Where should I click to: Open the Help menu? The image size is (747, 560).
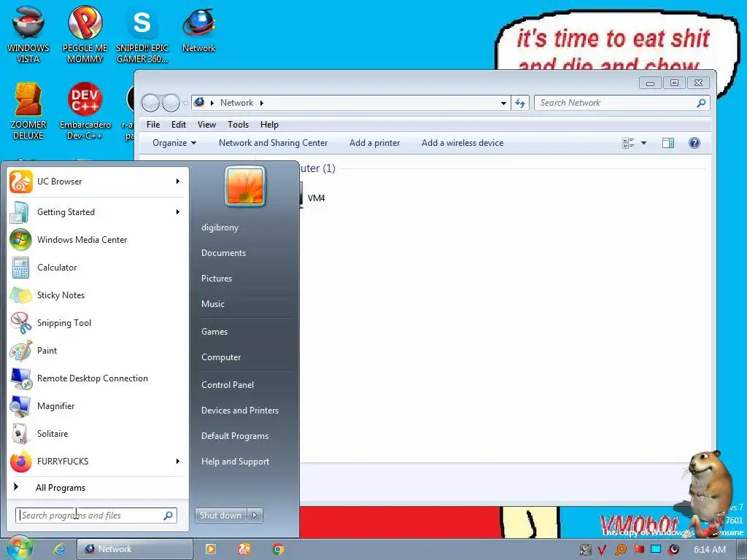269,125
